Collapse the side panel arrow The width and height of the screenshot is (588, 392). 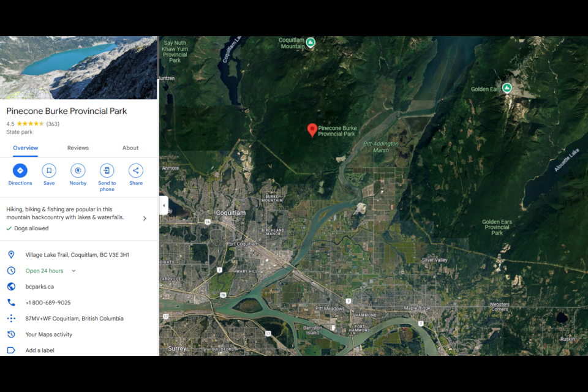[x=164, y=206]
